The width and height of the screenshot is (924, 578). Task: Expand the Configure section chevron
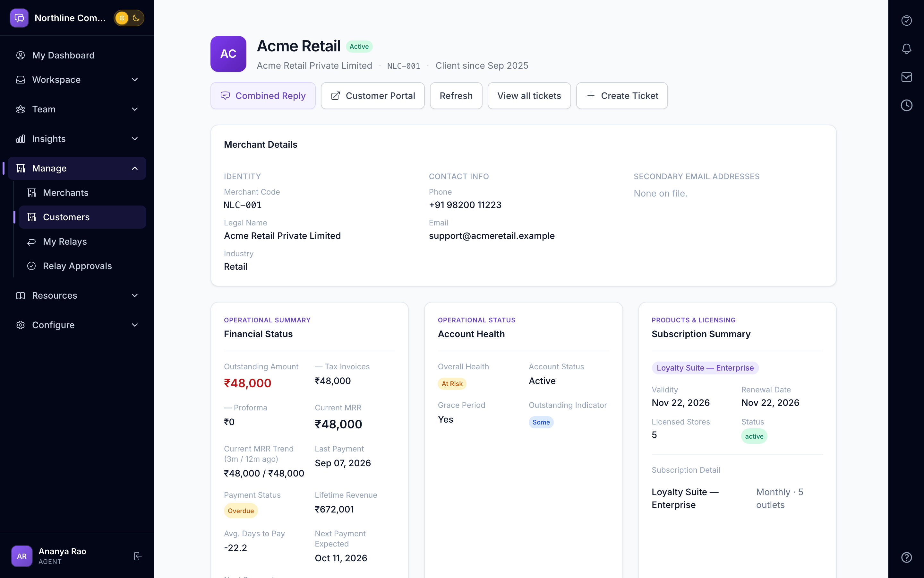click(x=135, y=325)
